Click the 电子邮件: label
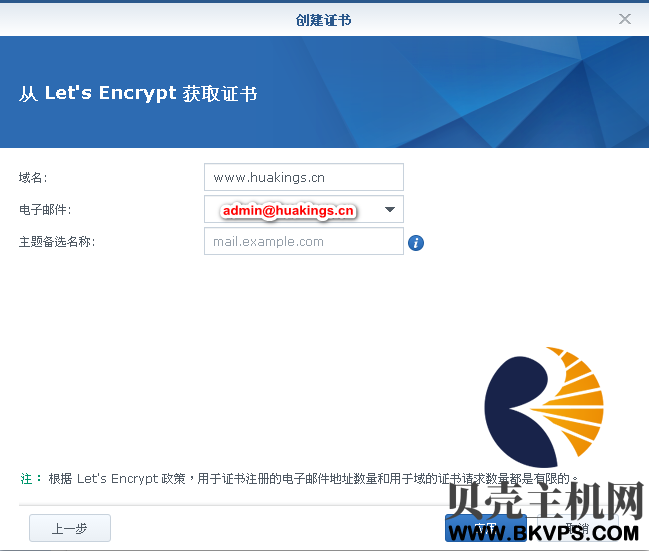The height and width of the screenshot is (551, 649). 45,210
